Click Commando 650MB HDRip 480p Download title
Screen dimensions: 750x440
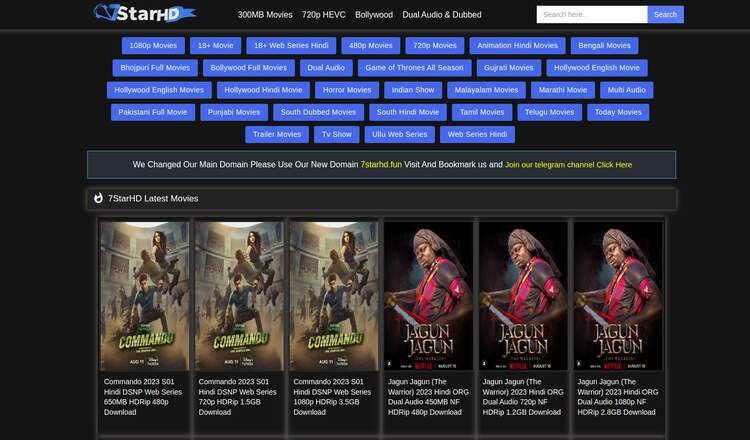[x=143, y=397]
